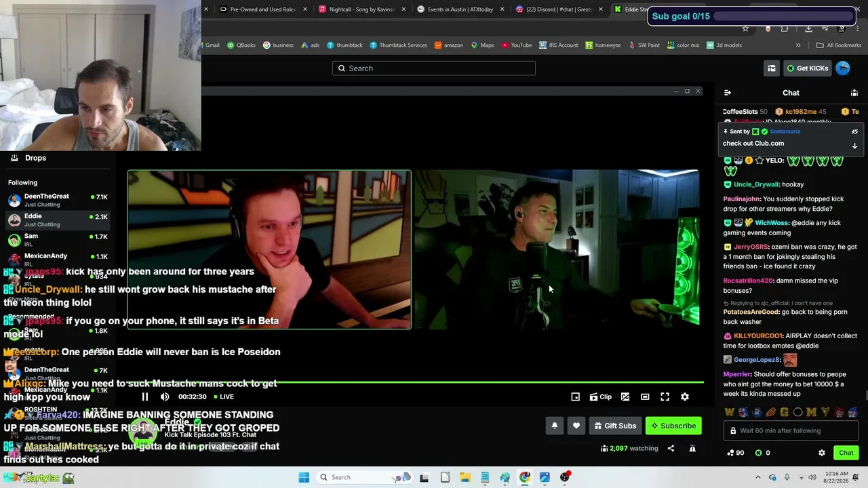
Task: Open MexicanAndy channel in Following list
Action: 58,259
